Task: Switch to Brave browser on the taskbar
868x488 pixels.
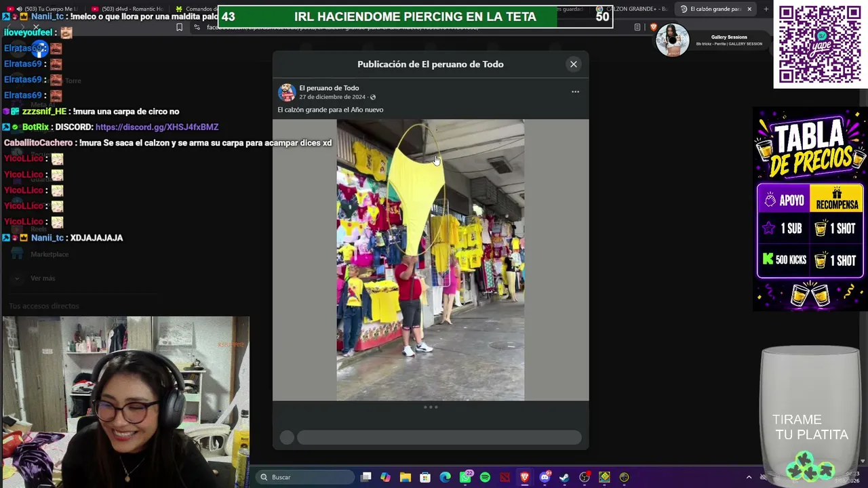Action: pyautogui.click(x=524, y=477)
